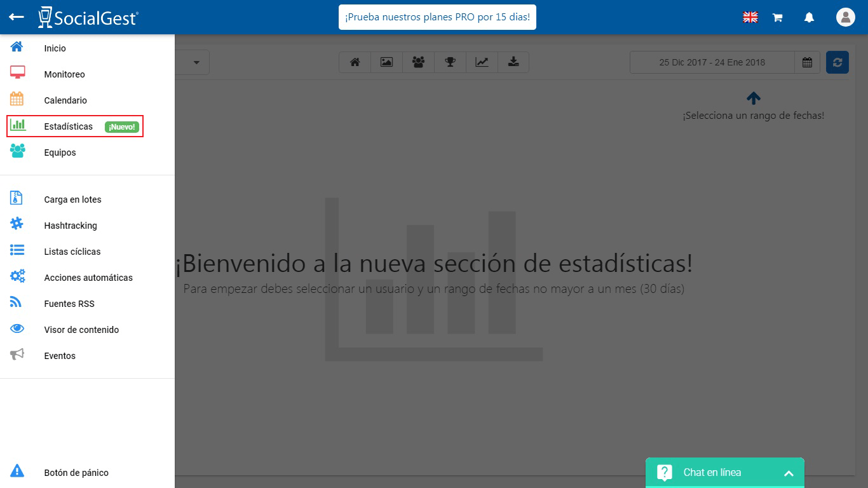The image size is (868, 488).
Task: Collapse sidebar with the back arrow
Action: [x=17, y=17]
